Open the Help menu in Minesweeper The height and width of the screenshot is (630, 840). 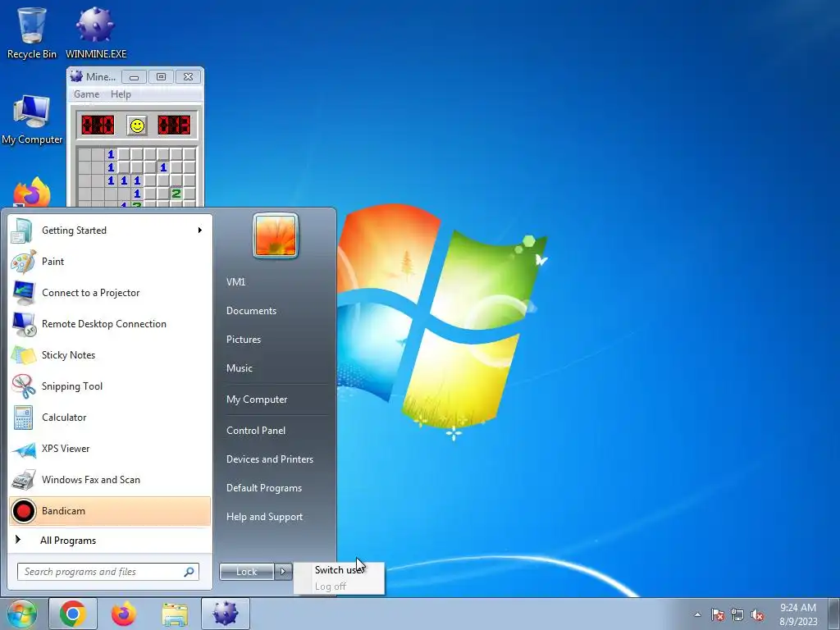(121, 94)
